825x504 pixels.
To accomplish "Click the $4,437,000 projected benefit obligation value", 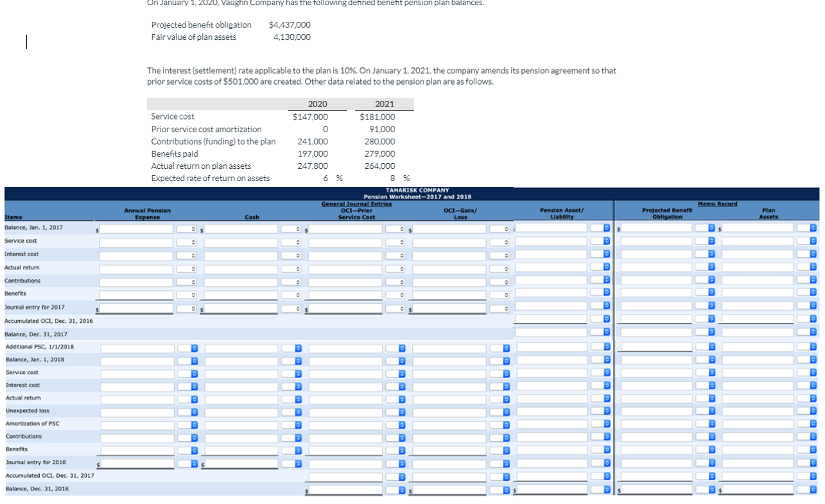I will point(290,25).
